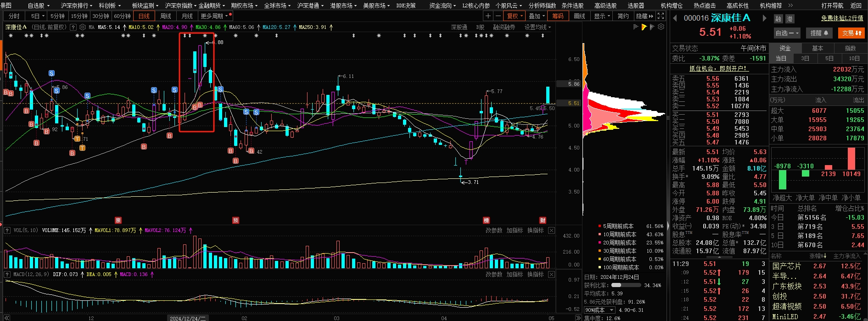Open the 自选股 menu
868x321 pixels.
tap(39, 6)
